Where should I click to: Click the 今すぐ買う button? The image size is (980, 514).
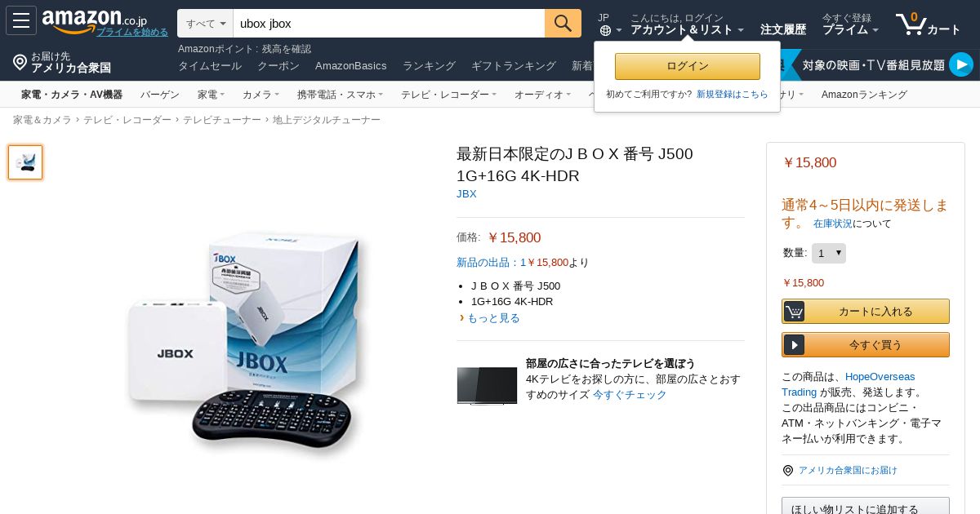point(866,344)
